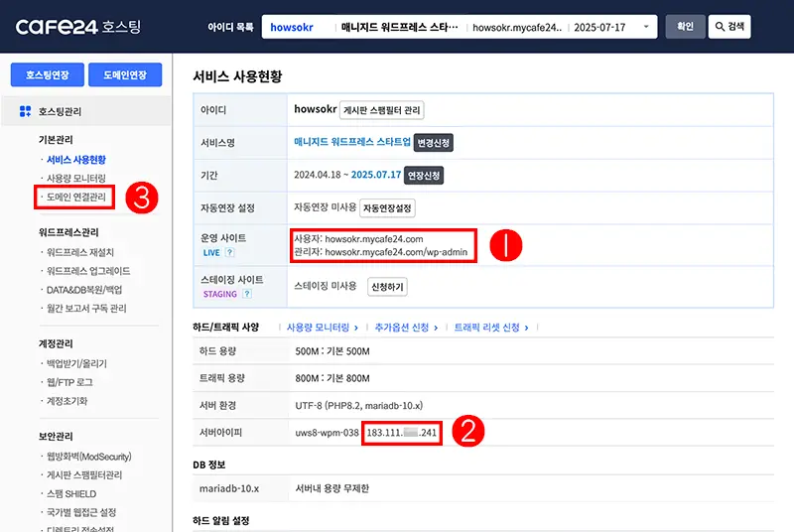Click the 변경신청 button
Viewport: 794px width, 532px height.
pos(434,143)
